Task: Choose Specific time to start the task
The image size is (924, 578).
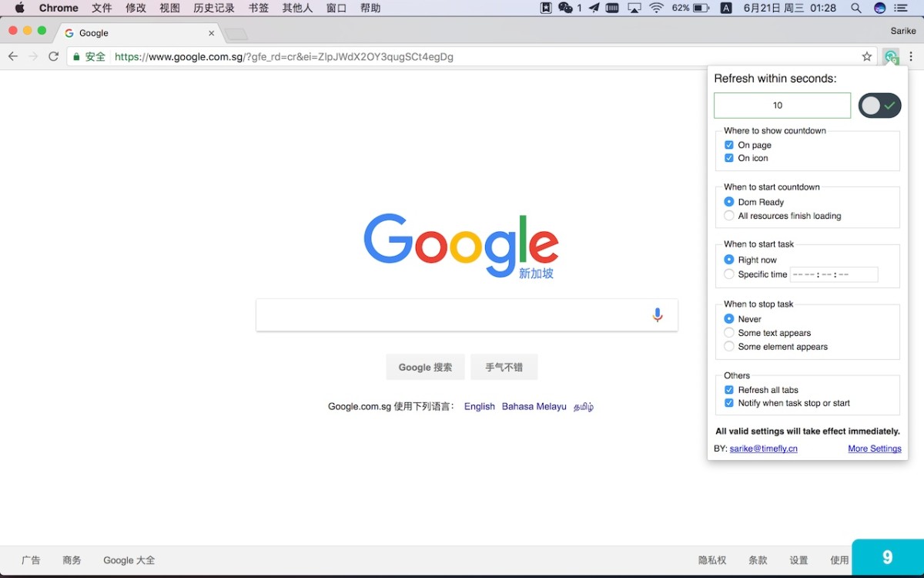Action: [729, 274]
